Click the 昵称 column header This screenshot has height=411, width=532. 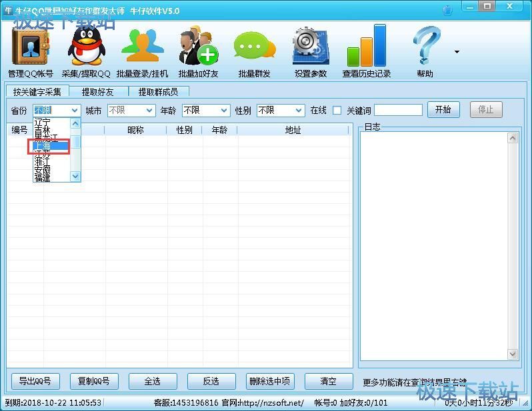pos(135,130)
